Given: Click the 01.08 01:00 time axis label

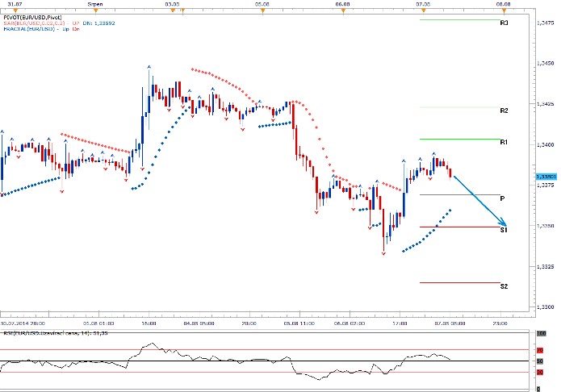Looking at the screenshot, I should [x=98, y=323].
